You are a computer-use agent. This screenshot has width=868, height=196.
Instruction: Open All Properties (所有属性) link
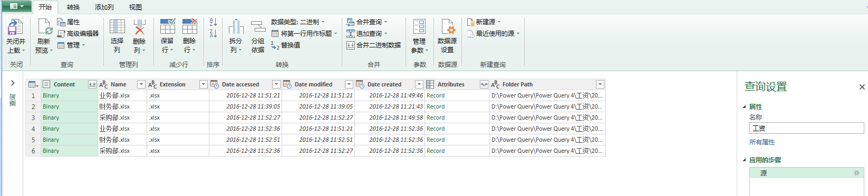[x=762, y=142]
